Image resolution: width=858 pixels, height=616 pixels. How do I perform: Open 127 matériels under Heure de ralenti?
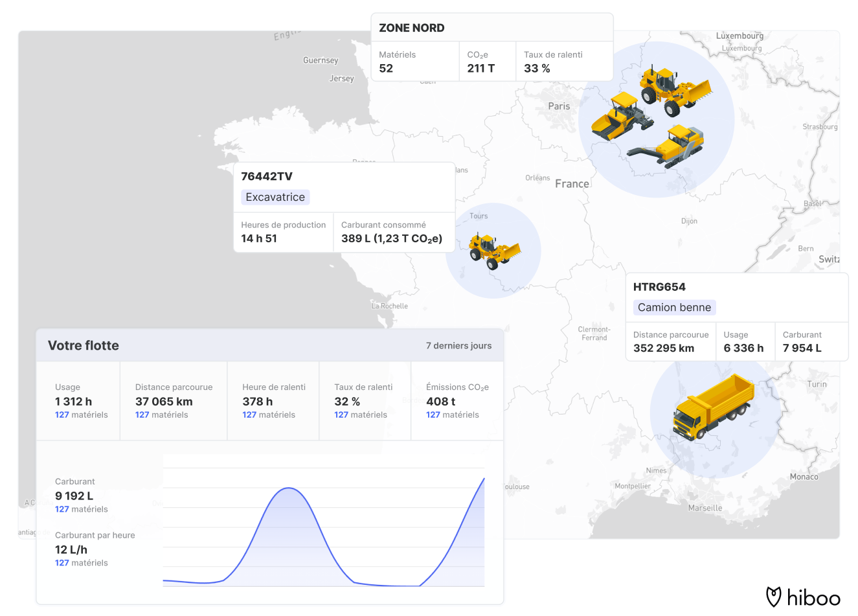pos(269,415)
